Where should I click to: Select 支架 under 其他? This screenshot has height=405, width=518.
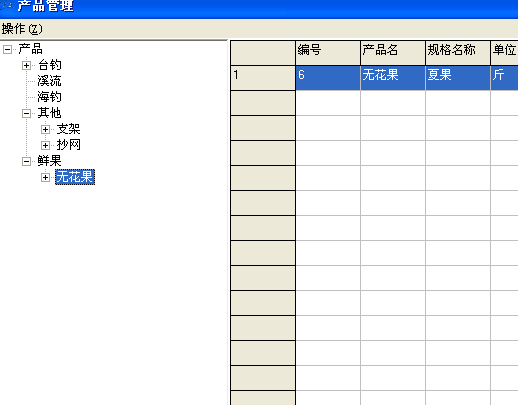tap(68, 129)
